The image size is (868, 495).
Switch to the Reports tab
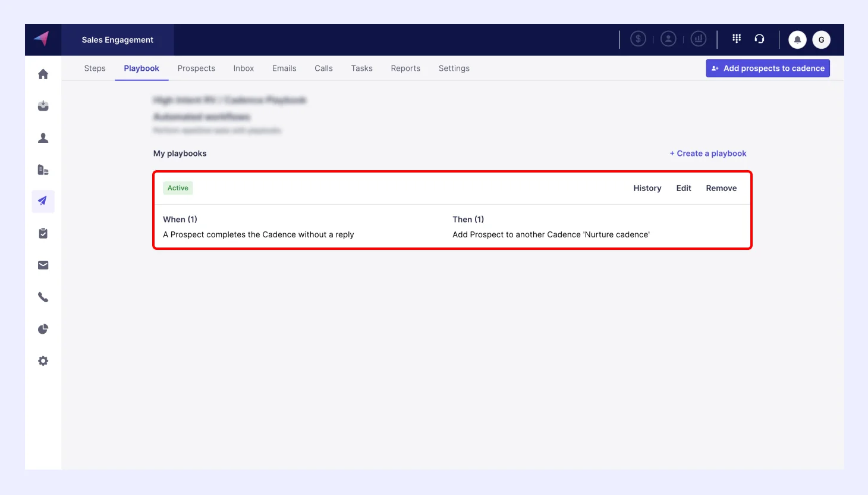[x=405, y=68]
